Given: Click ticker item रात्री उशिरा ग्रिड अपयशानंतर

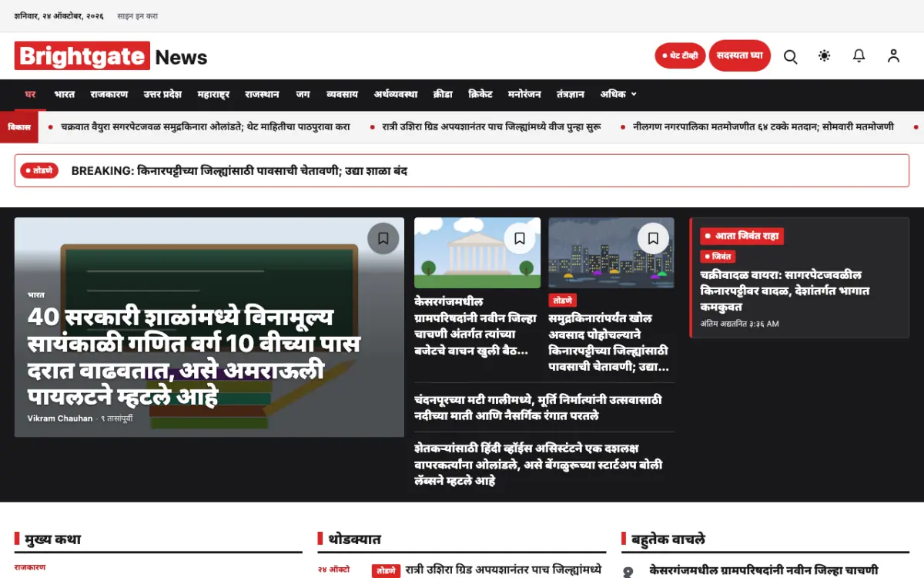Looking at the screenshot, I should pyautogui.click(x=491, y=126).
